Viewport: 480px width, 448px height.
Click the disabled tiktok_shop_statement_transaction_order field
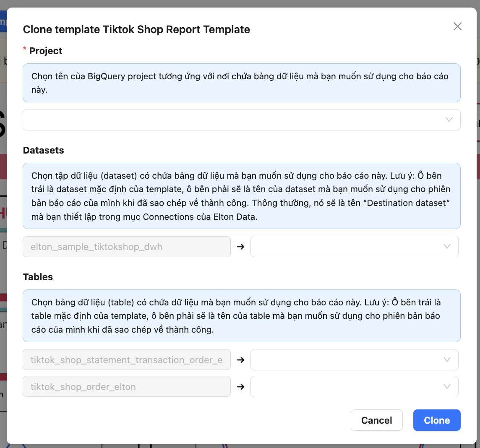127,359
